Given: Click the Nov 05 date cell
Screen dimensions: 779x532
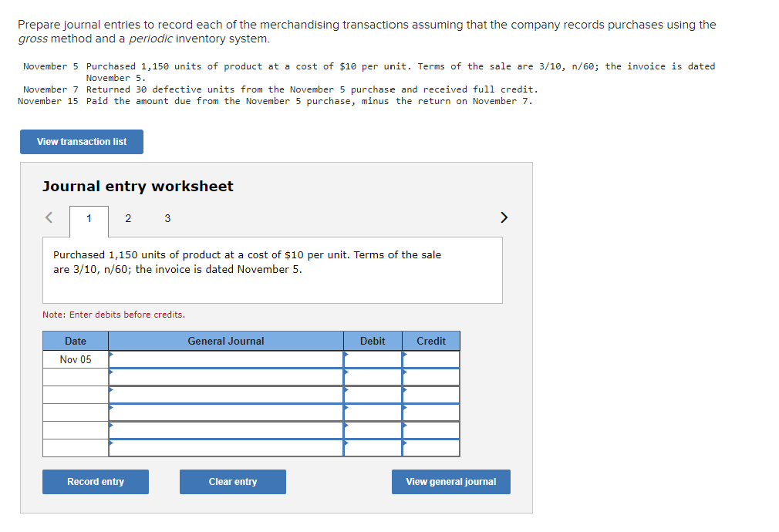Looking at the screenshot, I should pyautogui.click(x=75, y=358).
